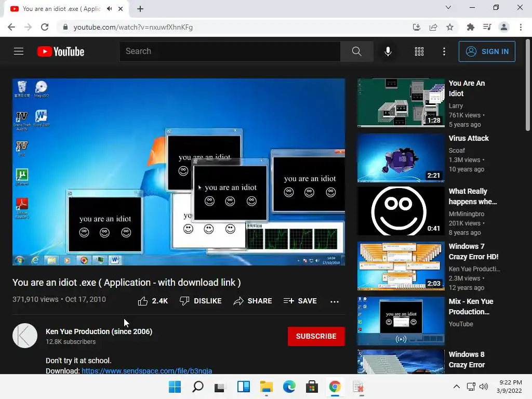
Task: Launch Microsoft Edge from taskbar
Action: tap(289, 387)
